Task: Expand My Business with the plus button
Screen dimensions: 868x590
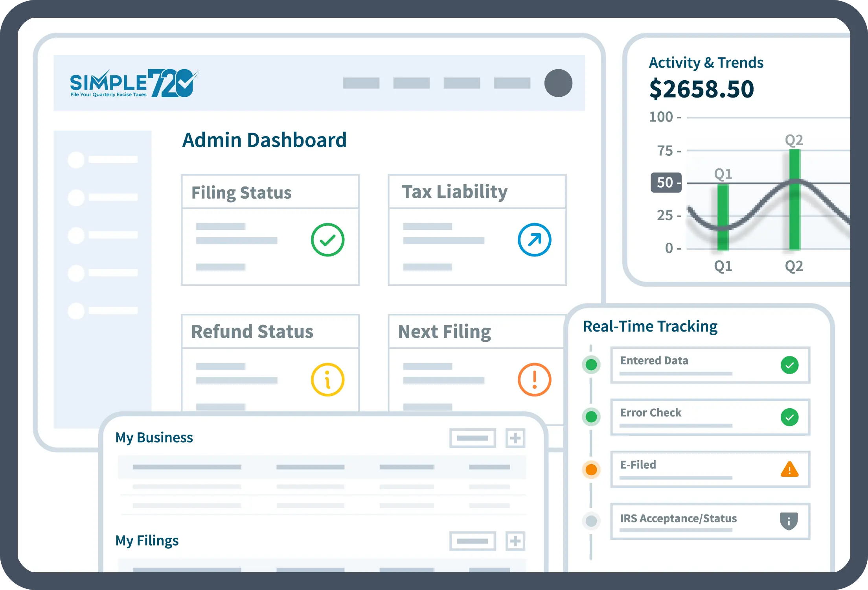Action: pos(515,438)
